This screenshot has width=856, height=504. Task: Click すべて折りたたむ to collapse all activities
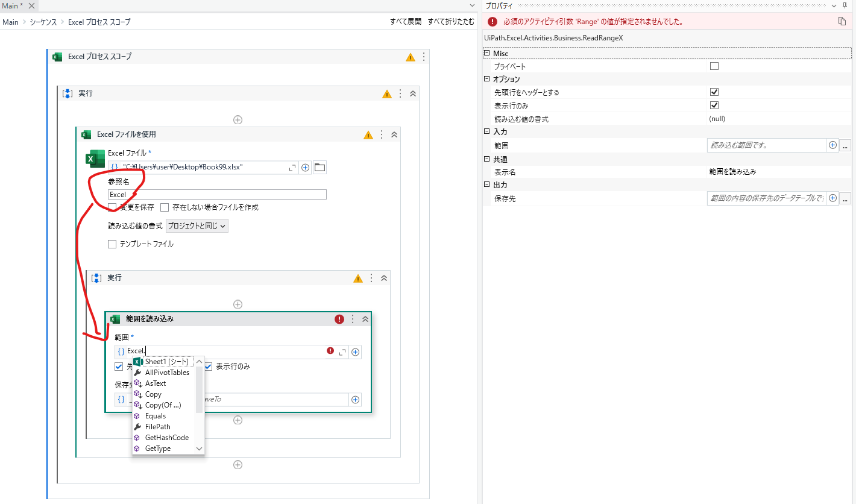451,22
